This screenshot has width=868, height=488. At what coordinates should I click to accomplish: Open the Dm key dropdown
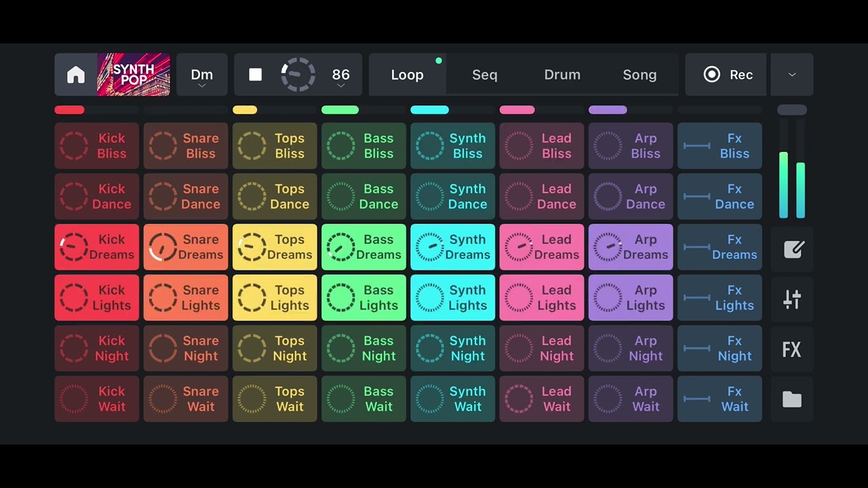202,75
